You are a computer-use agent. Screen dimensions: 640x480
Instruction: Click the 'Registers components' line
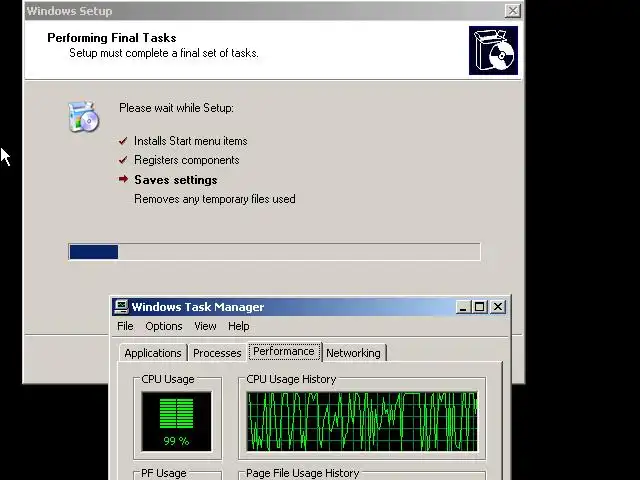pos(187,160)
